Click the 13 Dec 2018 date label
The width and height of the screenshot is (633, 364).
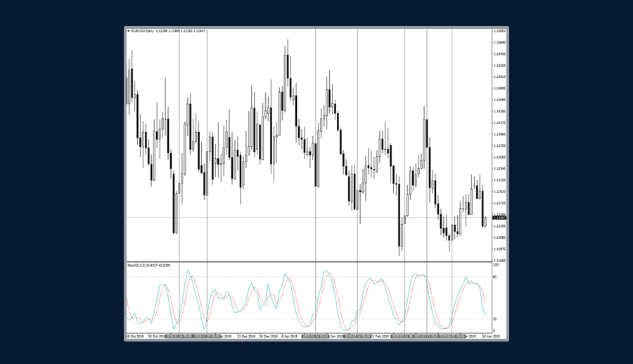pos(245,337)
